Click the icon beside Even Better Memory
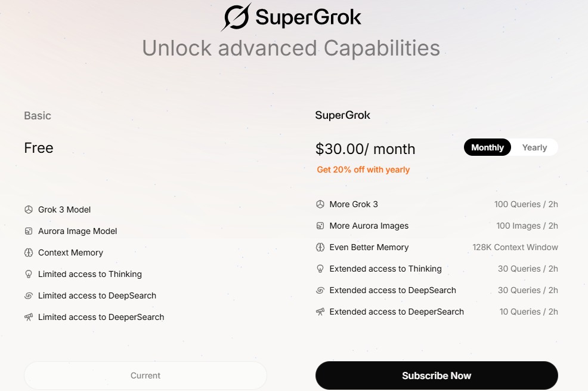The image size is (588, 391). tap(320, 247)
